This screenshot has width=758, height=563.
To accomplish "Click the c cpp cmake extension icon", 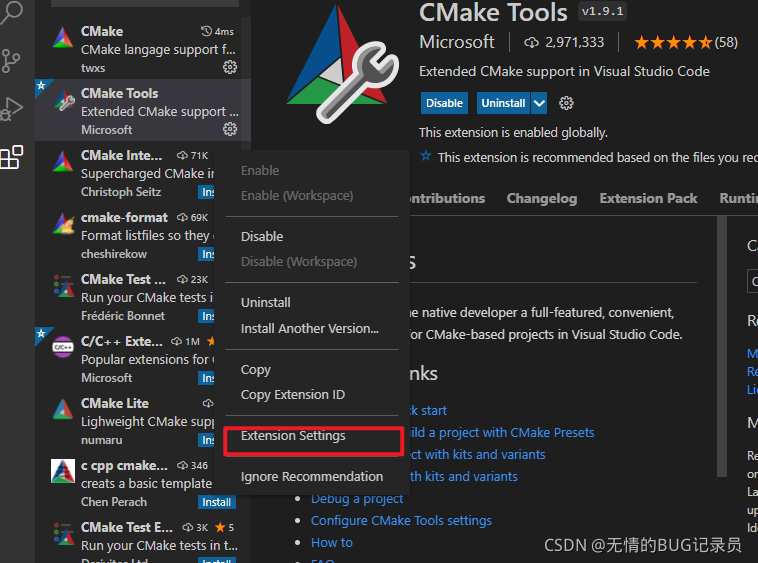I will point(63,471).
